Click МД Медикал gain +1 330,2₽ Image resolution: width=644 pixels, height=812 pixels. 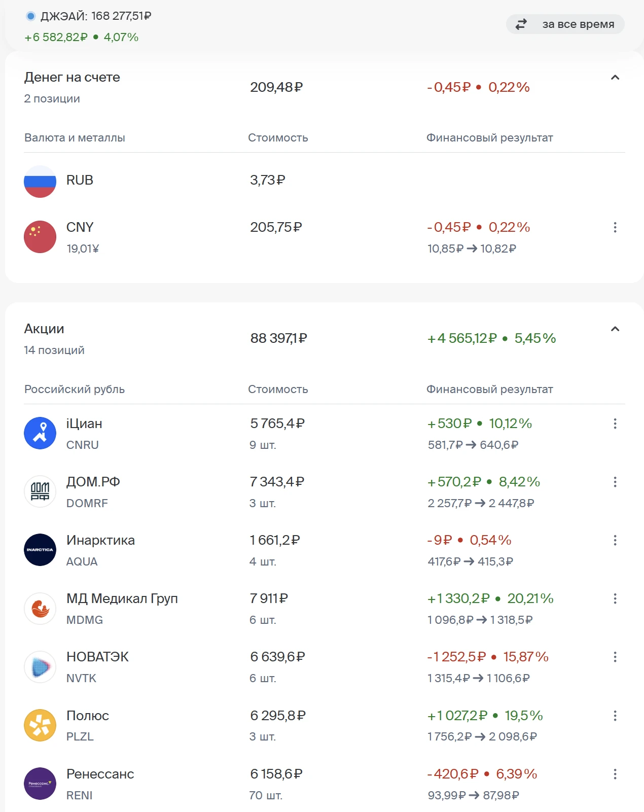coord(458,598)
